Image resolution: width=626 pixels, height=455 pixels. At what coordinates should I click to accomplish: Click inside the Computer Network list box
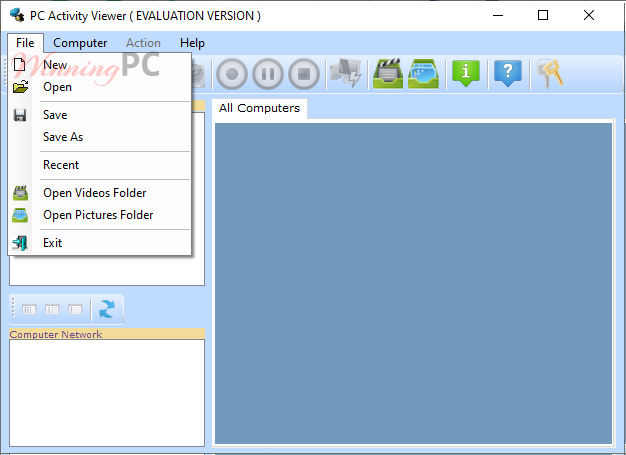coord(107,393)
